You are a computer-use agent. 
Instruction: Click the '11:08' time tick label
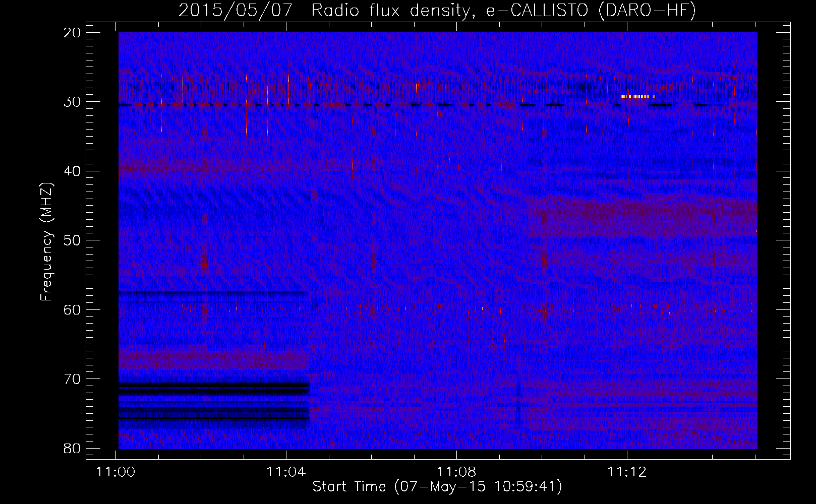456,472
